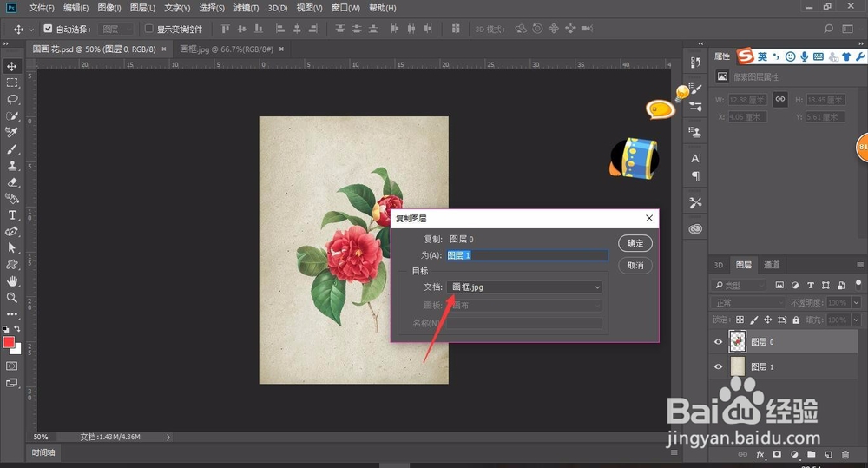Viewport: 868px width, 468px height.
Task: Hide layer 图层 1 visibility eye
Action: click(719, 366)
